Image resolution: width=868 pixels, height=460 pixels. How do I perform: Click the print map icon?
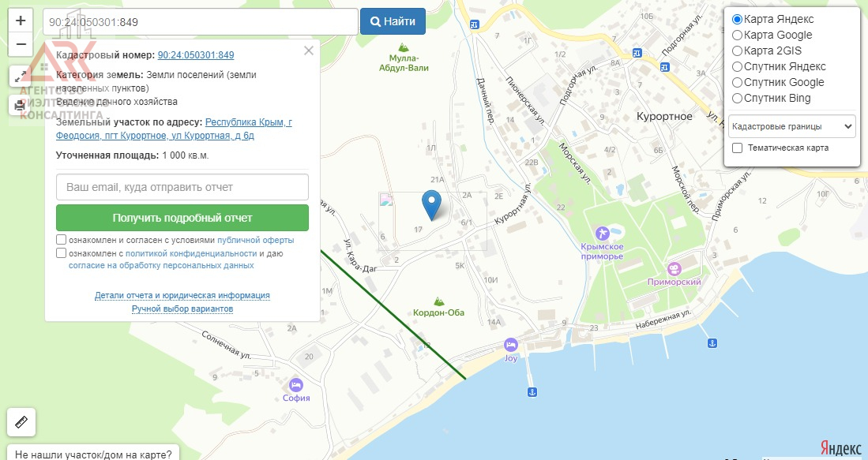tap(20, 105)
